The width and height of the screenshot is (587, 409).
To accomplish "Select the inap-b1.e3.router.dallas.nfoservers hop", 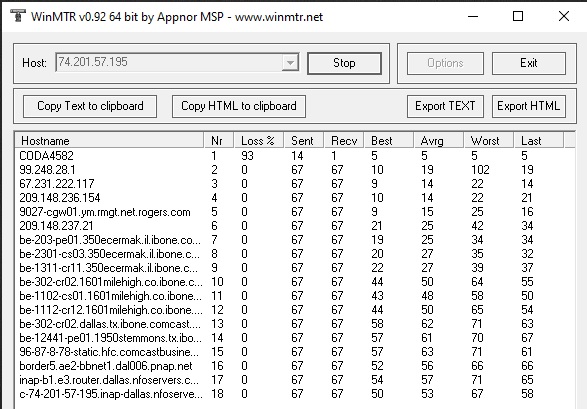I will coord(295,380).
